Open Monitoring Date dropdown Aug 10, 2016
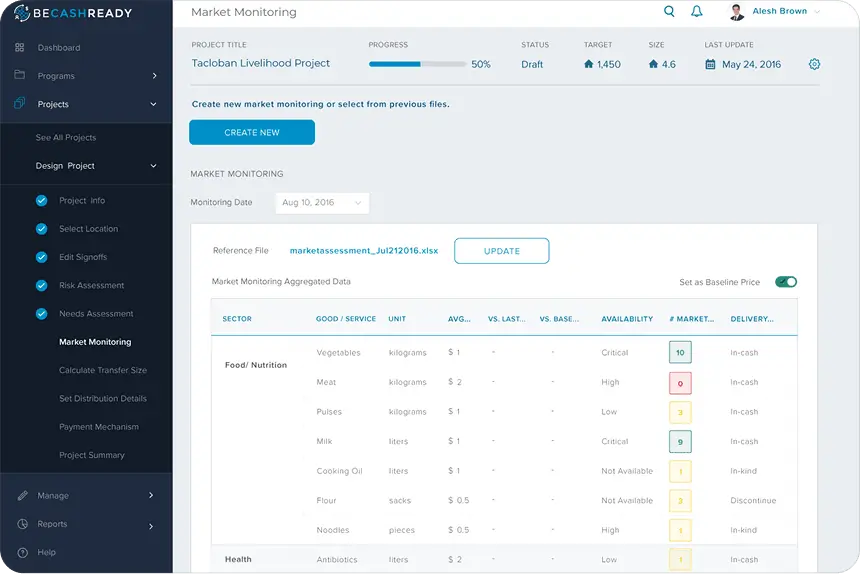Viewport: 860px width, 574px height. pos(322,203)
